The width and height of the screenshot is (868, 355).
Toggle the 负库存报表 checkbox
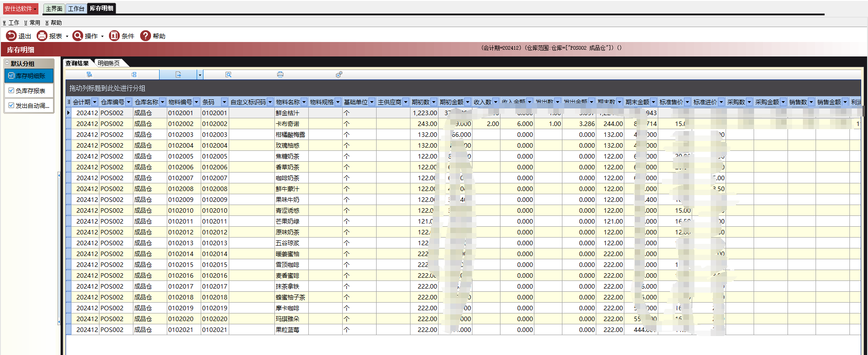pyautogui.click(x=11, y=91)
